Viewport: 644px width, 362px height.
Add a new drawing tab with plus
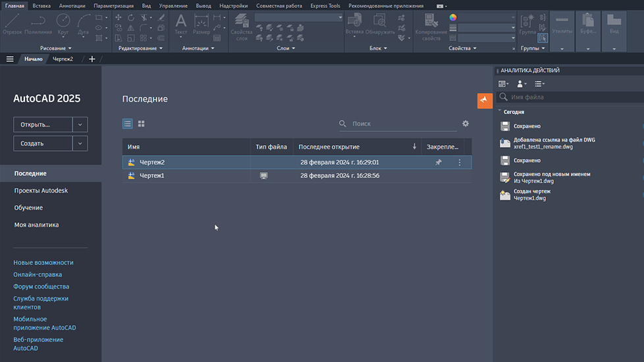coord(92,59)
